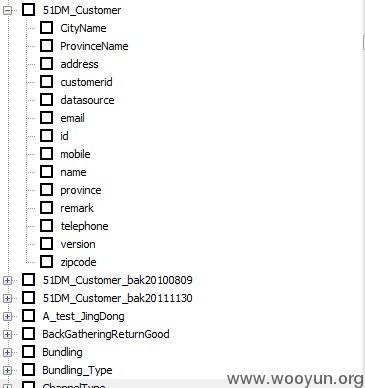Select the version column label
Viewport: 365px width, 388px height.
pyautogui.click(x=78, y=244)
